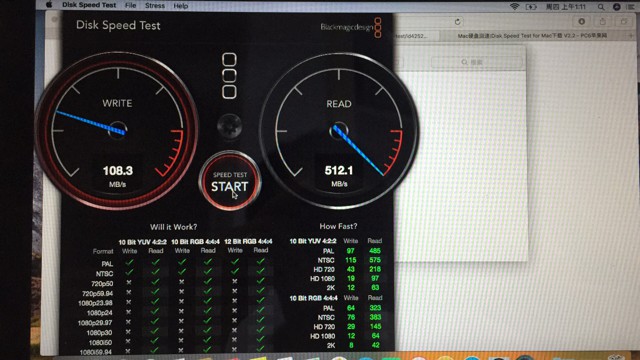The height and width of the screenshot is (360, 640).
Task: Click the search field in Safari page
Action: tap(476, 62)
